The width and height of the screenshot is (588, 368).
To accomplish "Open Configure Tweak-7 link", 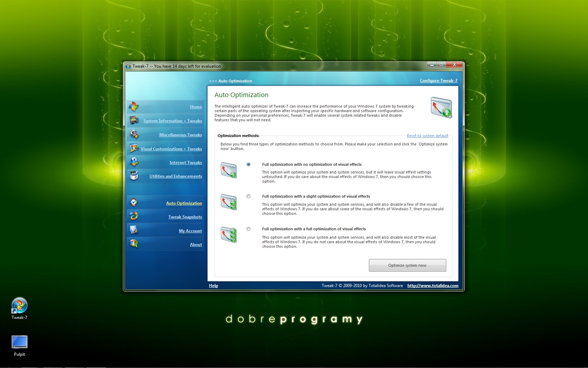I will click(438, 81).
